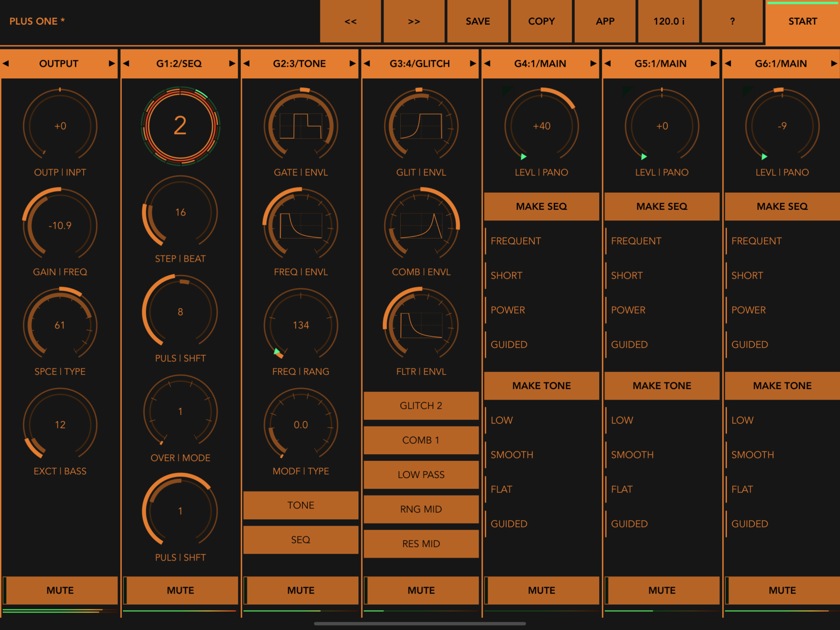840x630 pixels.
Task: Mute the G3:4/GLITCH channel
Action: (421, 590)
